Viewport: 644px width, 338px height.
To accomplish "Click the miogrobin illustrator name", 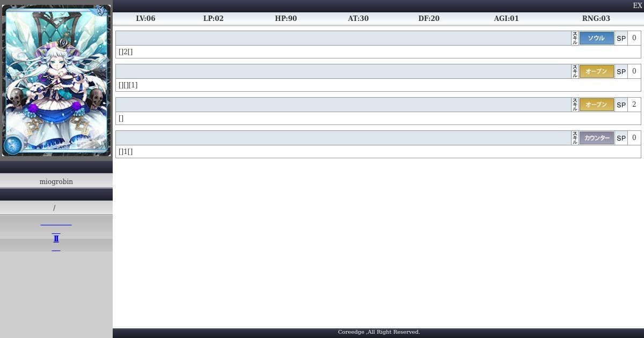I will pos(56,181).
